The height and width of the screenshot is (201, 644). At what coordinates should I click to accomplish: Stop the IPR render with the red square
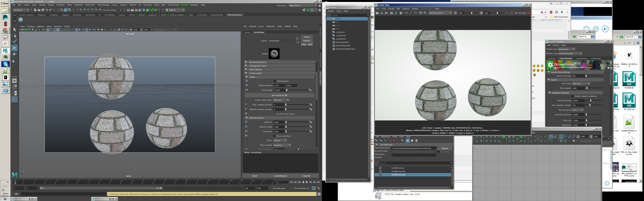[528, 13]
